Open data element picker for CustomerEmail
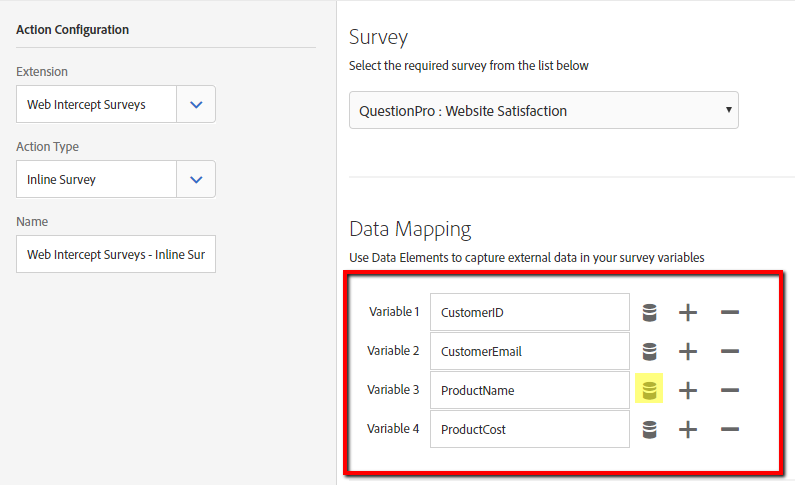795x485 pixels. [x=649, y=351]
